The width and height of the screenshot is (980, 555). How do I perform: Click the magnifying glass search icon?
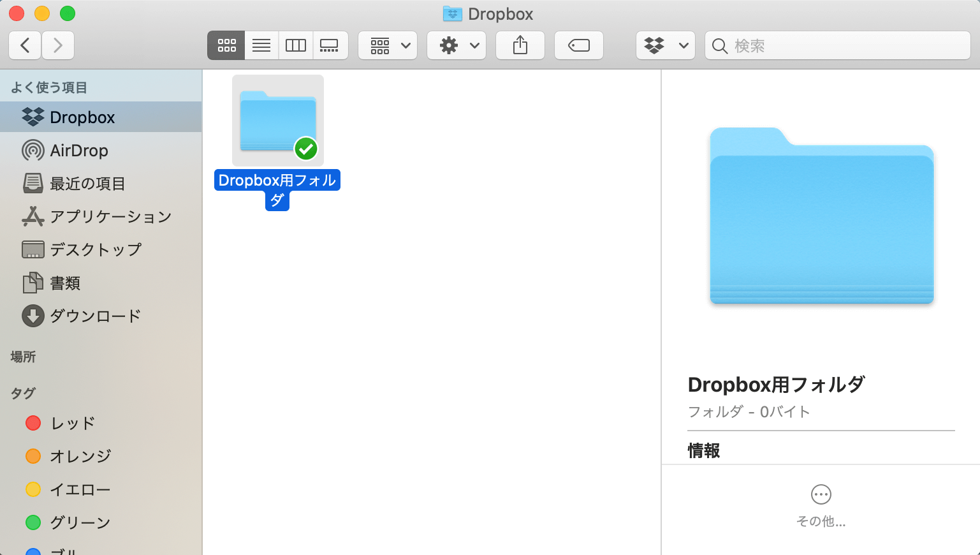(x=720, y=46)
